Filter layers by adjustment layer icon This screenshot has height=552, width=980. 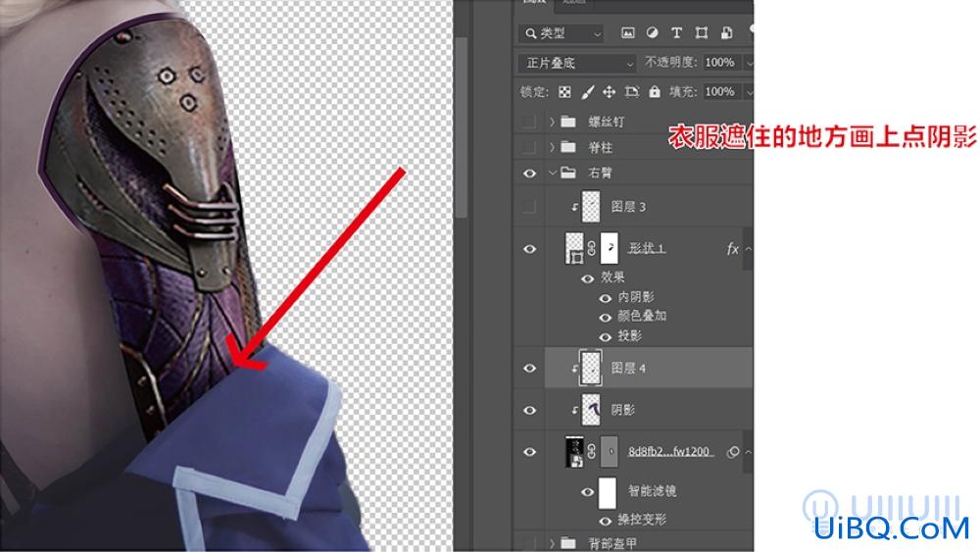click(x=652, y=33)
